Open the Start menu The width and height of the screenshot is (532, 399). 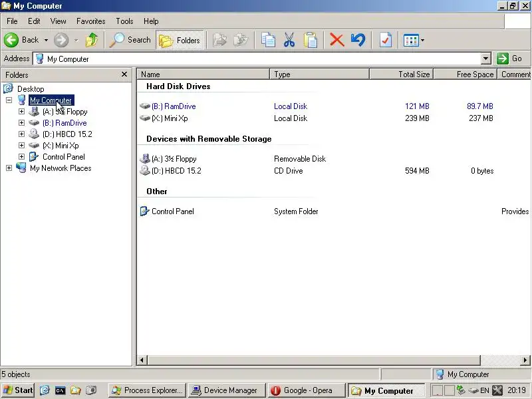click(18, 390)
